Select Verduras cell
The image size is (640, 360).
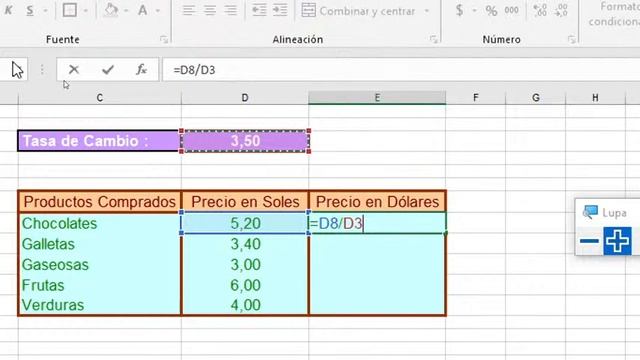(x=100, y=305)
